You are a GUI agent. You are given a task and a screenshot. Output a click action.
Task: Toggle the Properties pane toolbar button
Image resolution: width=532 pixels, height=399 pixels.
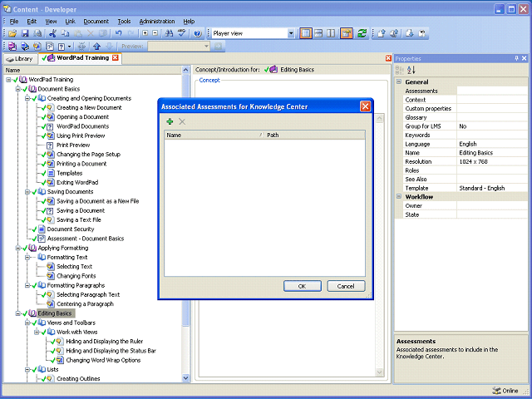[x=347, y=33]
